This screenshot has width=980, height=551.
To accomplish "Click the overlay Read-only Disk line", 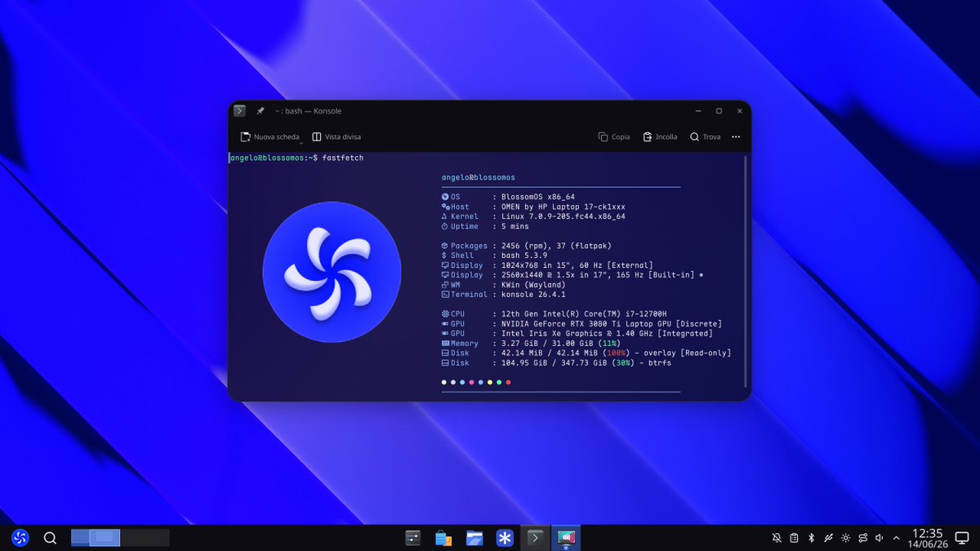I will 586,353.
